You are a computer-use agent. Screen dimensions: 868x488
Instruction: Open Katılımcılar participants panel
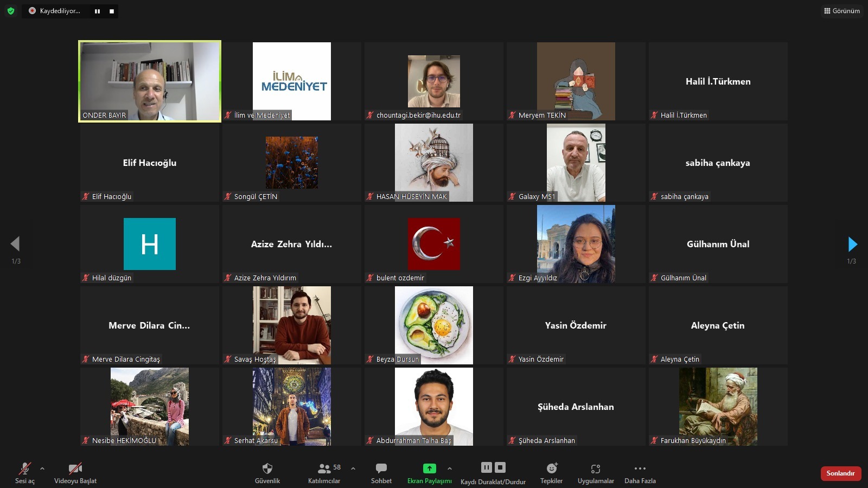point(324,472)
